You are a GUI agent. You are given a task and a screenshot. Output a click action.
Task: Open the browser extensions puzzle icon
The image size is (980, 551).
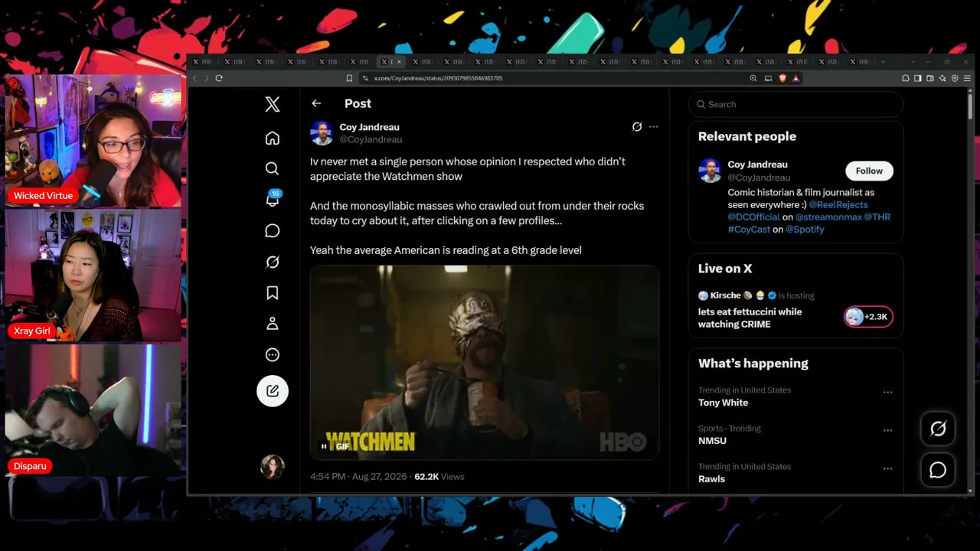tap(906, 78)
